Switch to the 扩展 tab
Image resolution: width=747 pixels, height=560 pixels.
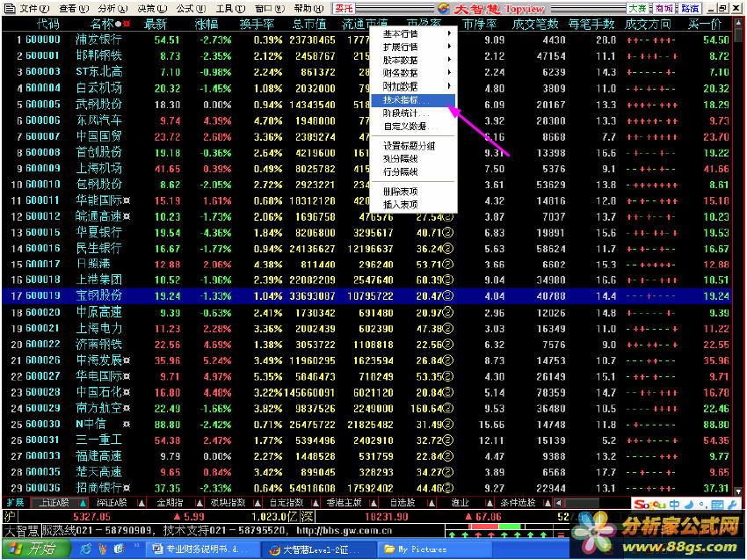pos(15,503)
